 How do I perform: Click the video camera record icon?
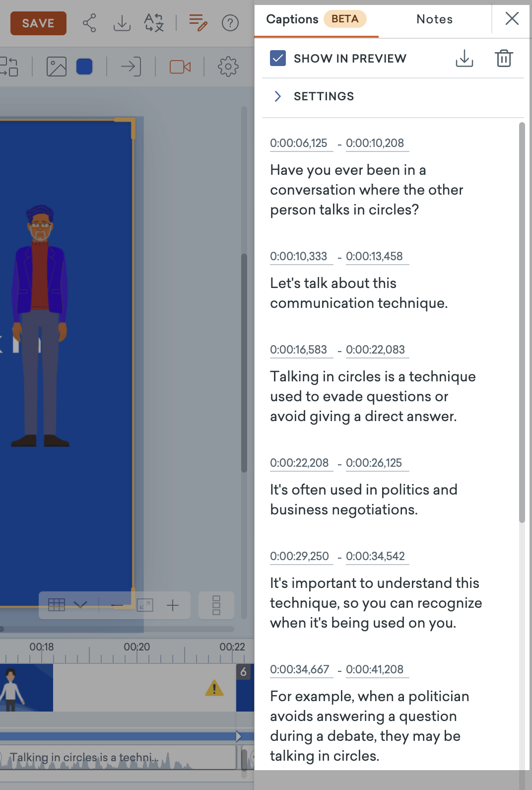[180, 67]
